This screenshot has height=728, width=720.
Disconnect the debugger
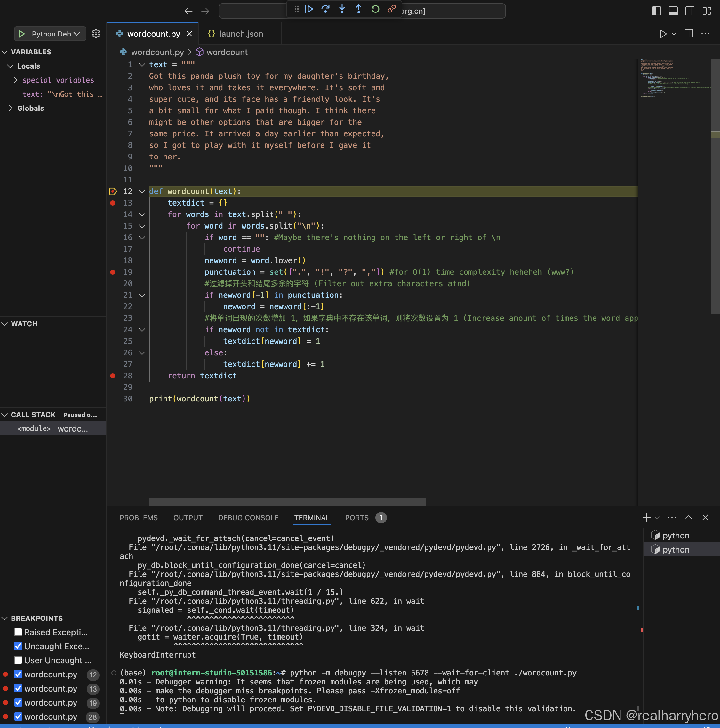(x=392, y=9)
